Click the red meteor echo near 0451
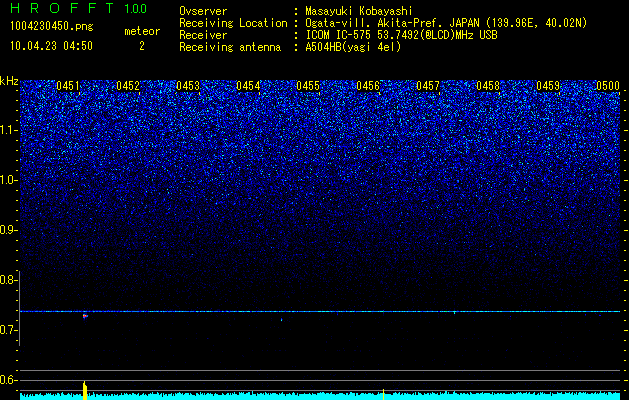 point(85,316)
